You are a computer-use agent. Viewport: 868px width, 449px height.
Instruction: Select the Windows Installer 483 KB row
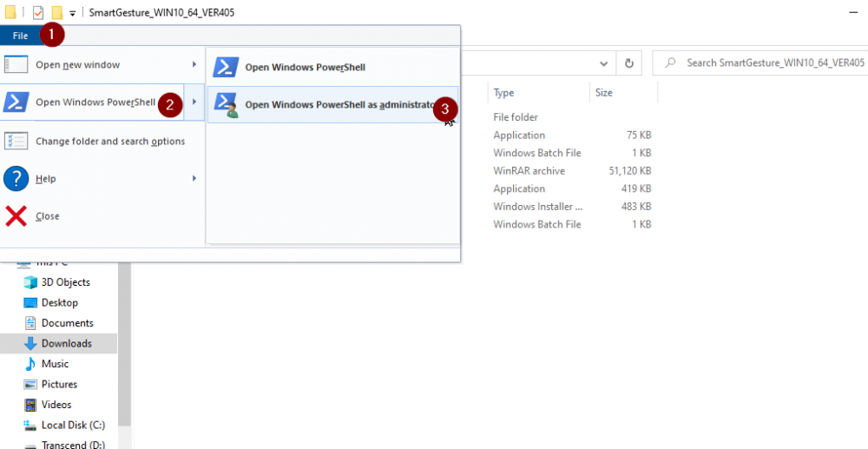pos(573,207)
